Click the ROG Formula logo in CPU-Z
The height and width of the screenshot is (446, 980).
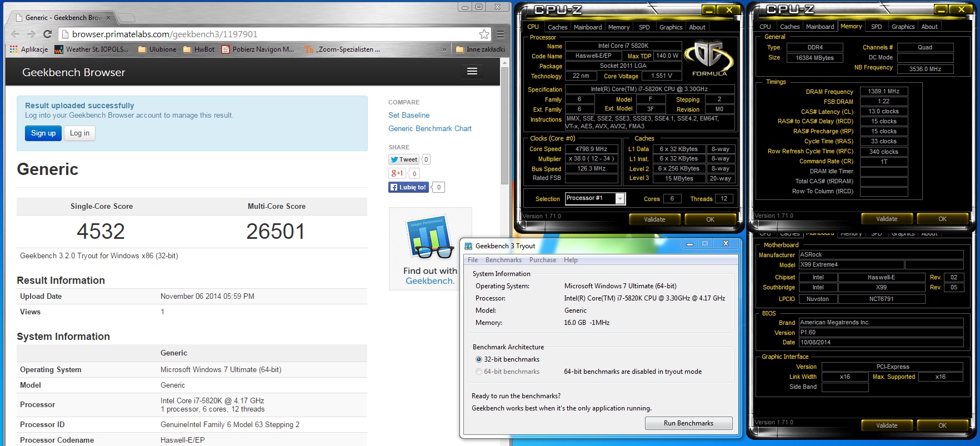point(708,58)
